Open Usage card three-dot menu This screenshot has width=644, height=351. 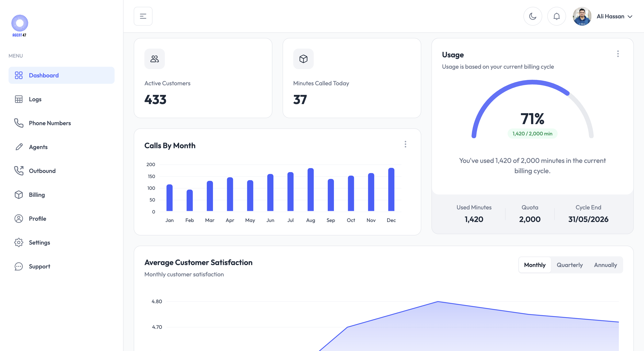pyautogui.click(x=618, y=54)
